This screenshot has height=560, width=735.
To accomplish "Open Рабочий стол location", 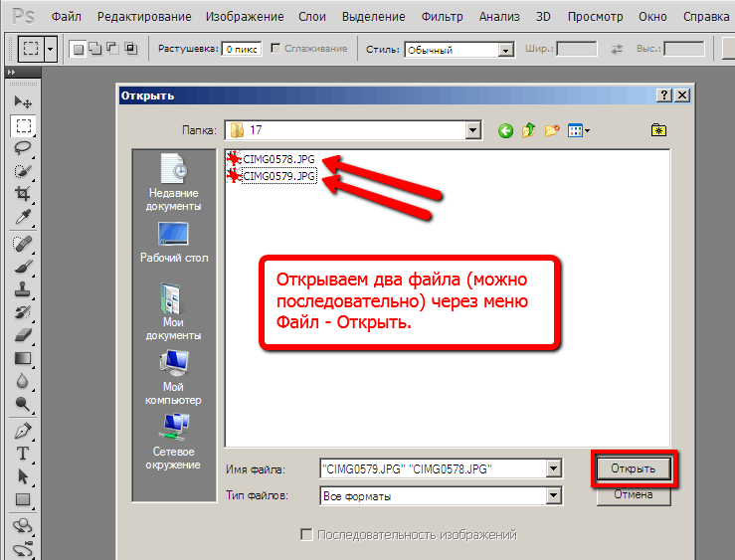I will [174, 243].
